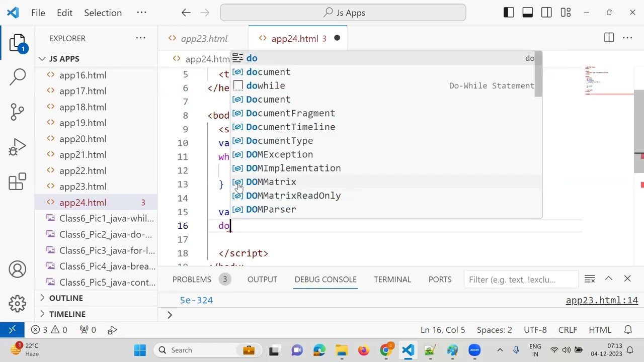Viewport: 644px width, 362px height.
Task: Click the debug launch status bar icon
Action: coord(113,330)
